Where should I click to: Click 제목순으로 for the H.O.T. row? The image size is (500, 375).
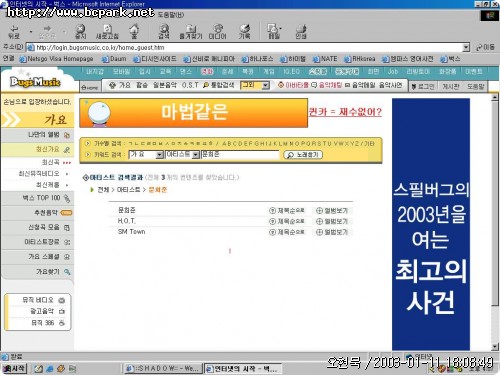(x=287, y=221)
